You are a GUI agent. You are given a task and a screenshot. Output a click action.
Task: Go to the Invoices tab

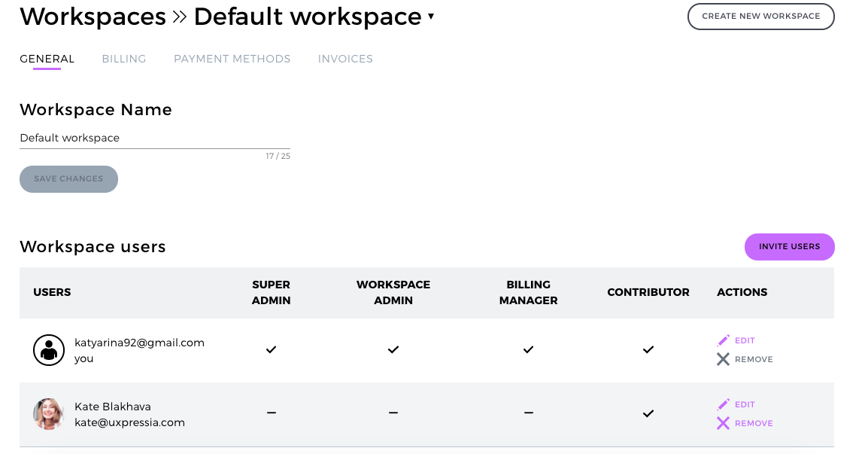345,59
